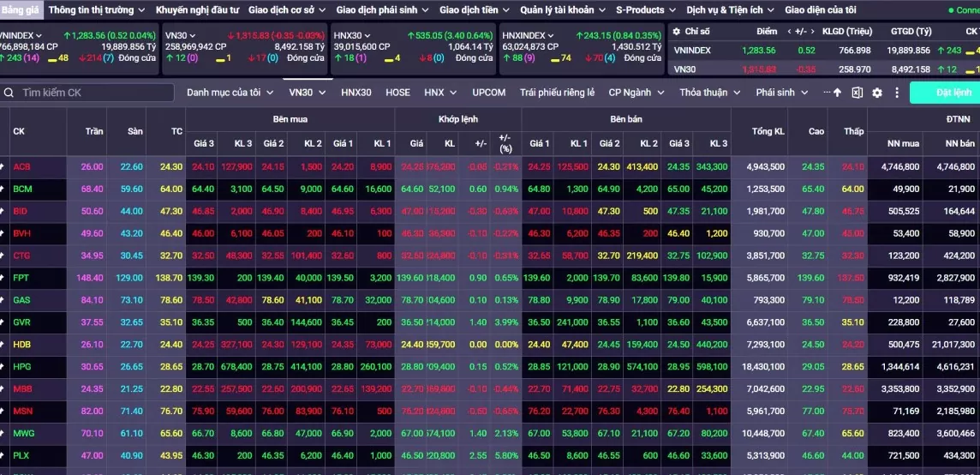The image size is (980, 475).
Task: Open the MWG stock symbol link
Action: click(x=22, y=433)
